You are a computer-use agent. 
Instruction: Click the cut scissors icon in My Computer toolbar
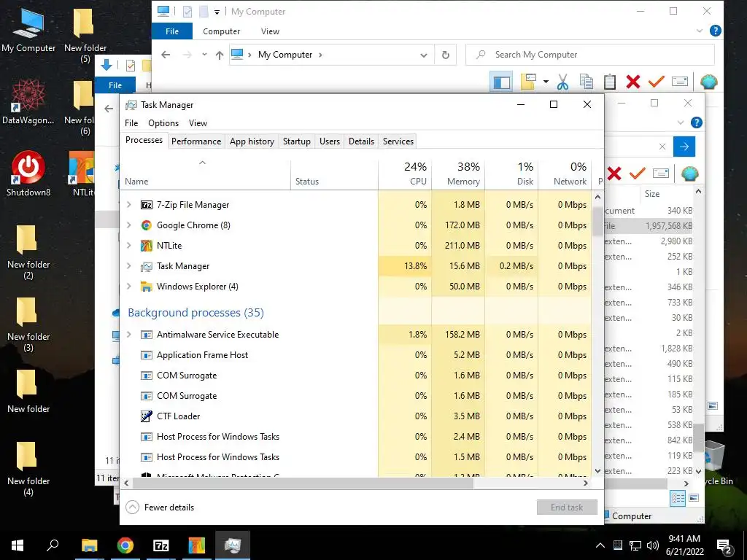point(562,82)
